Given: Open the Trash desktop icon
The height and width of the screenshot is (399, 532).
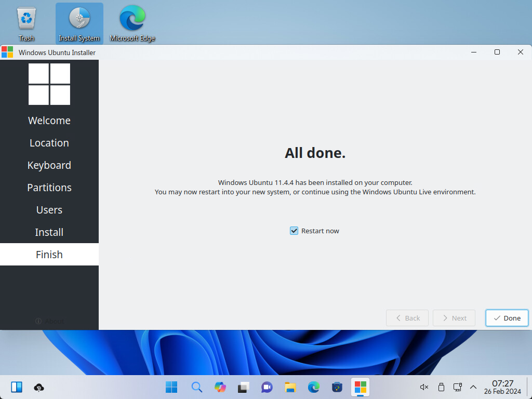Looking at the screenshot, I should pyautogui.click(x=26, y=24).
